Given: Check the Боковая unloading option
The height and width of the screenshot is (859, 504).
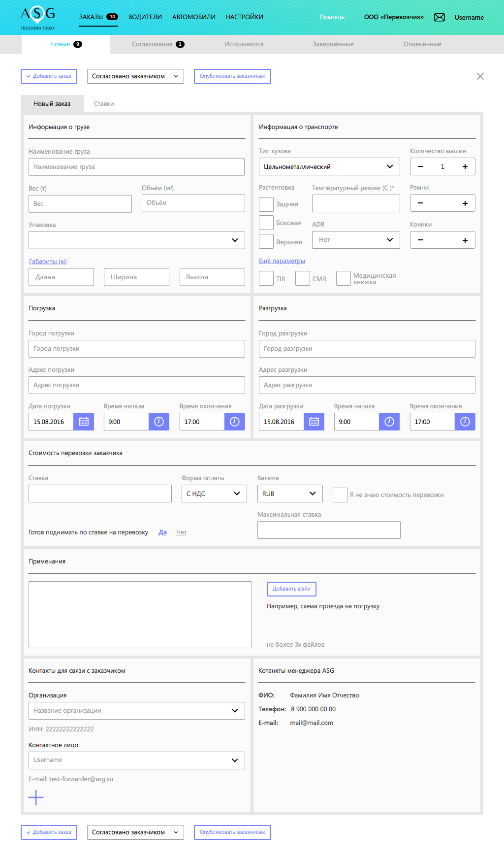Looking at the screenshot, I should point(266,223).
